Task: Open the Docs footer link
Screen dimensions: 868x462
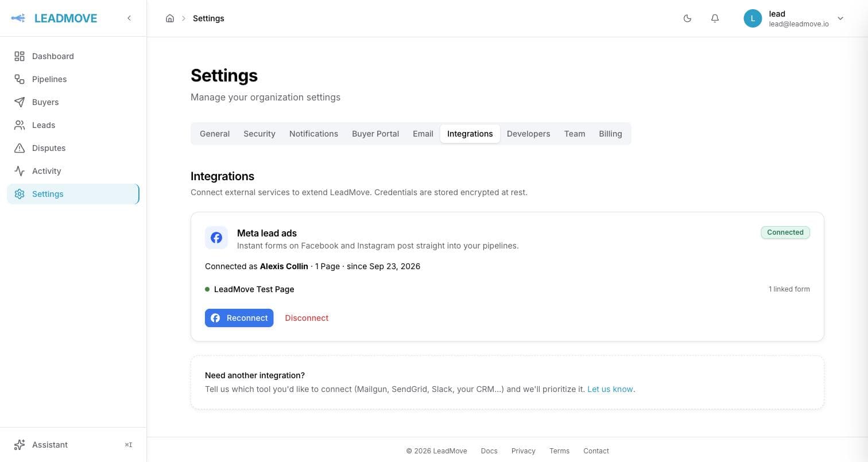Action: (489, 451)
